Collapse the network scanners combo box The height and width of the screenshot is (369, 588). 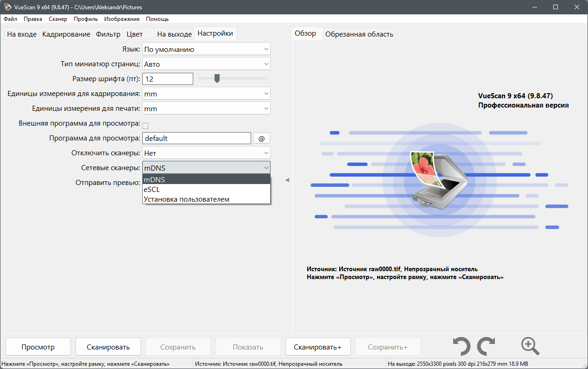(206, 167)
